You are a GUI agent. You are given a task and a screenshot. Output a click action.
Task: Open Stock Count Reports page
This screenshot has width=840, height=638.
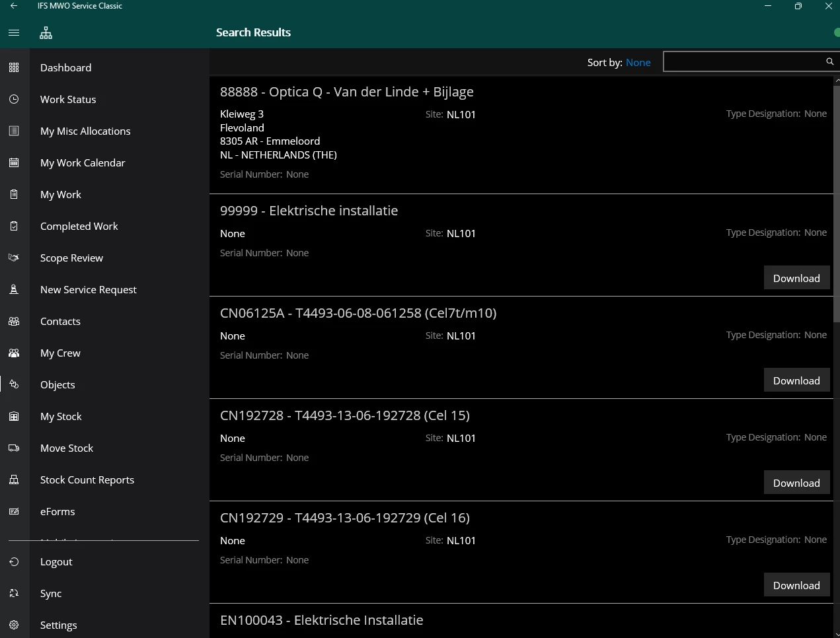(x=87, y=479)
